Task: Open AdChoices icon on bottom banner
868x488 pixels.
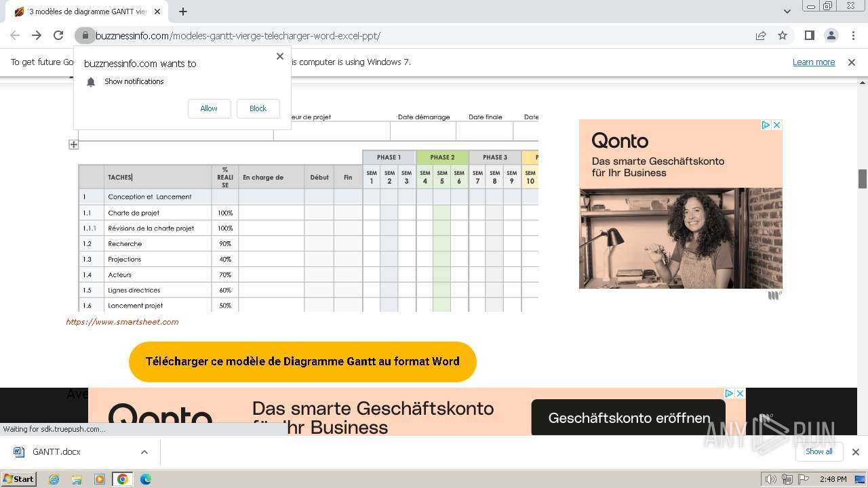Action: [729, 393]
